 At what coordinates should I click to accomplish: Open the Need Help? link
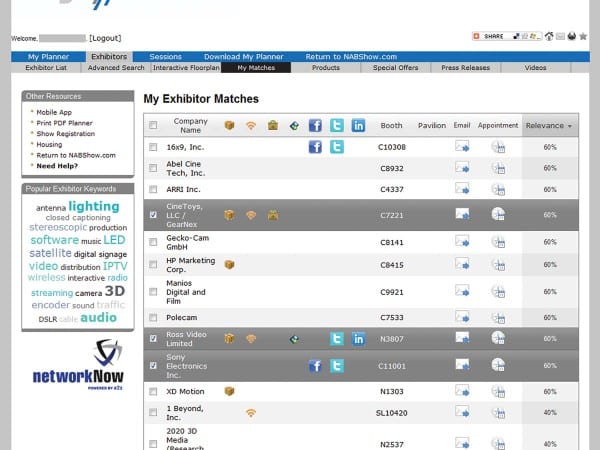click(57, 166)
